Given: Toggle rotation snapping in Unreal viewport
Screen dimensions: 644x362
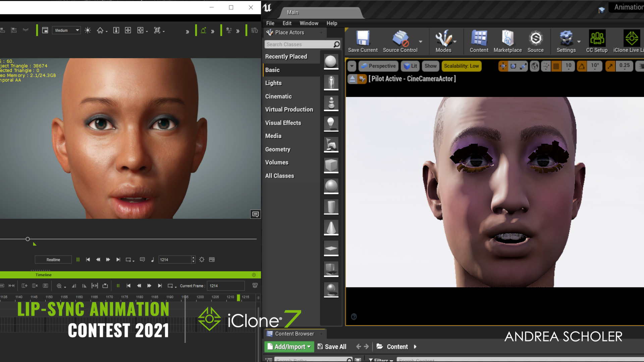Looking at the screenshot, I should pyautogui.click(x=582, y=66).
